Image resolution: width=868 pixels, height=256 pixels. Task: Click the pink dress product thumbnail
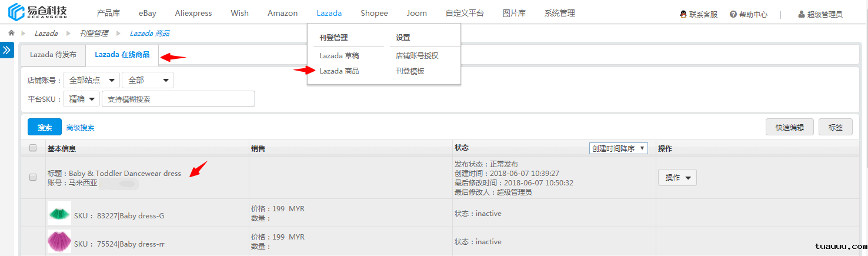[x=59, y=241]
